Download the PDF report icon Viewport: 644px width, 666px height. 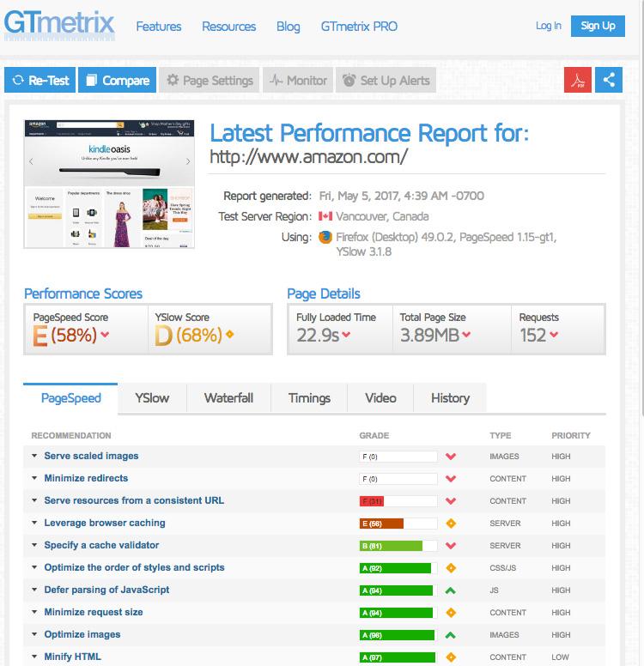pyautogui.click(x=577, y=80)
